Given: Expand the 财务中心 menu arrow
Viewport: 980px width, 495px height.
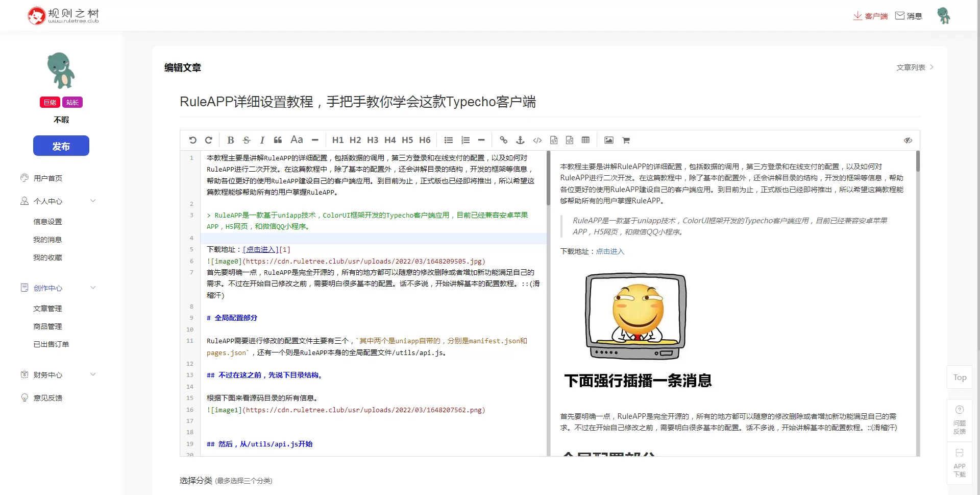Looking at the screenshot, I should click(93, 374).
